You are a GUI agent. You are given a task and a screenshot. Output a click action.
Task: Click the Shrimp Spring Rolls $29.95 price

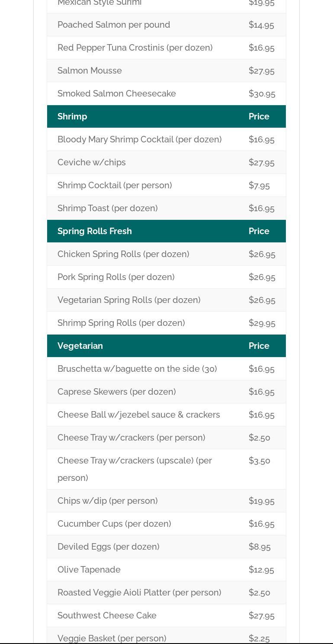[262, 323]
